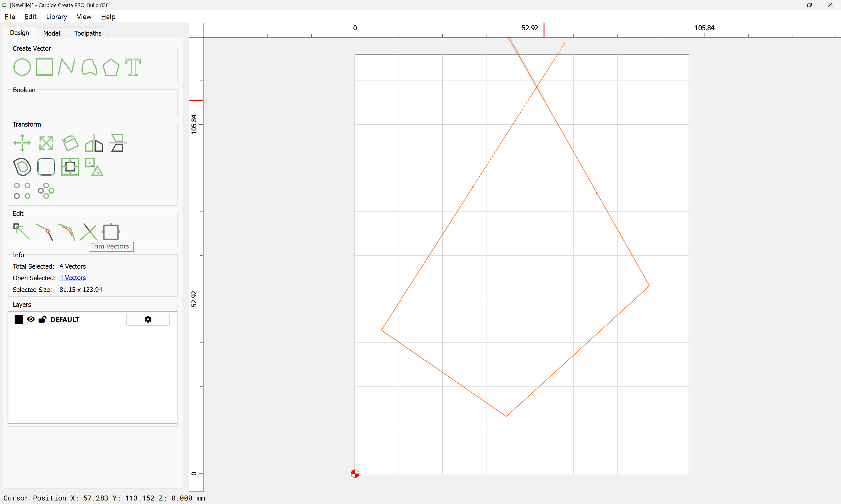Pick the Curve vector tool
The height and width of the screenshot is (504, 841).
click(89, 67)
